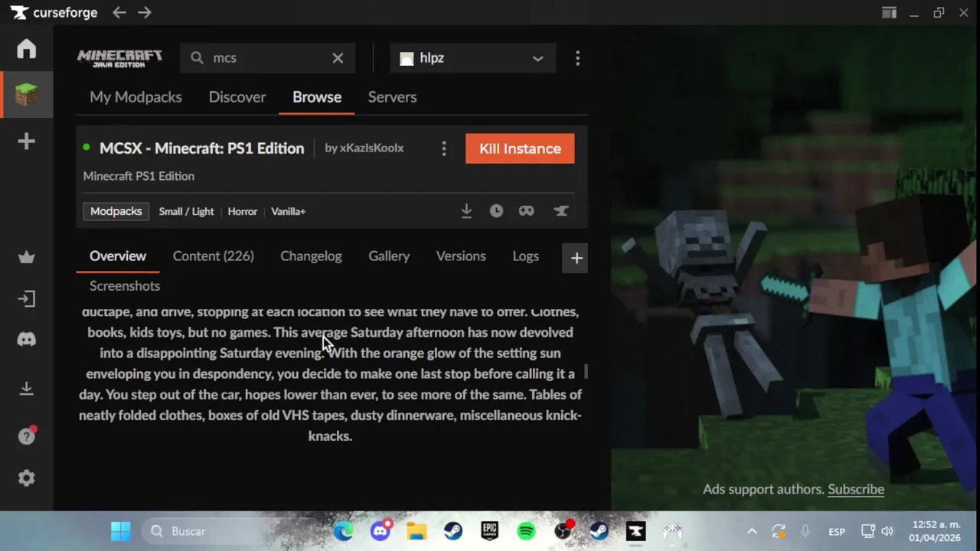
Task: Select the Browse tab
Action: point(317,97)
